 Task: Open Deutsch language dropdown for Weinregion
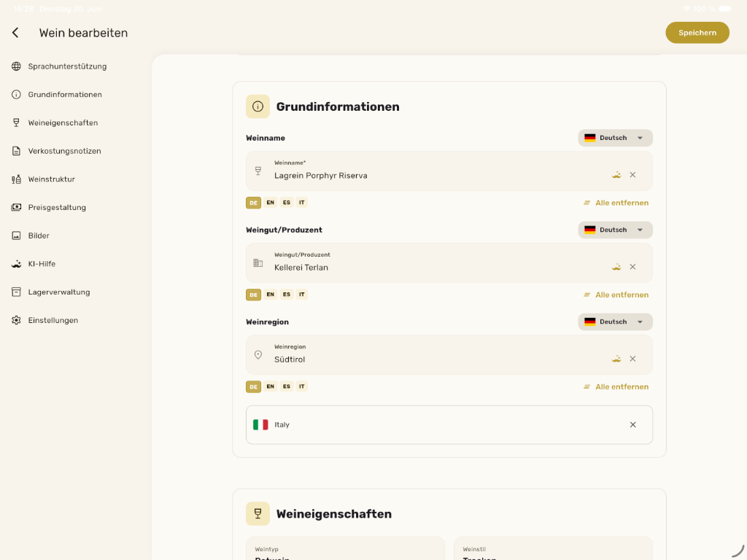[x=615, y=322]
